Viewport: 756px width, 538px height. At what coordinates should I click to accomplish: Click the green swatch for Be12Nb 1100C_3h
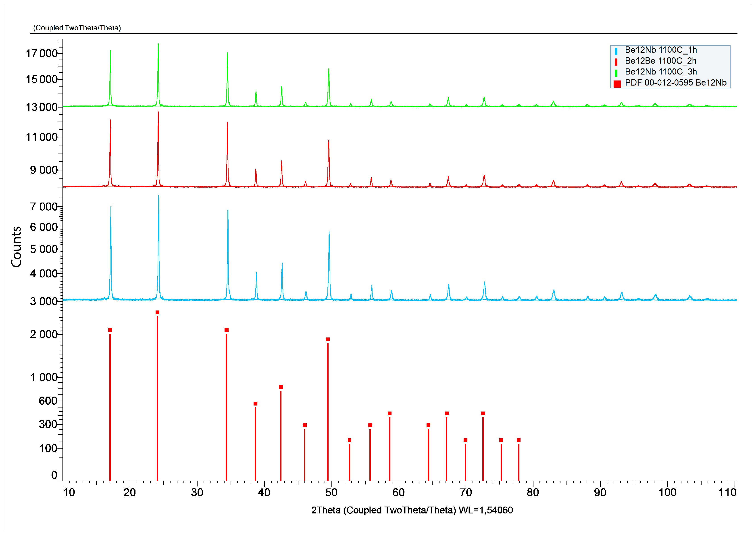tap(616, 73)
